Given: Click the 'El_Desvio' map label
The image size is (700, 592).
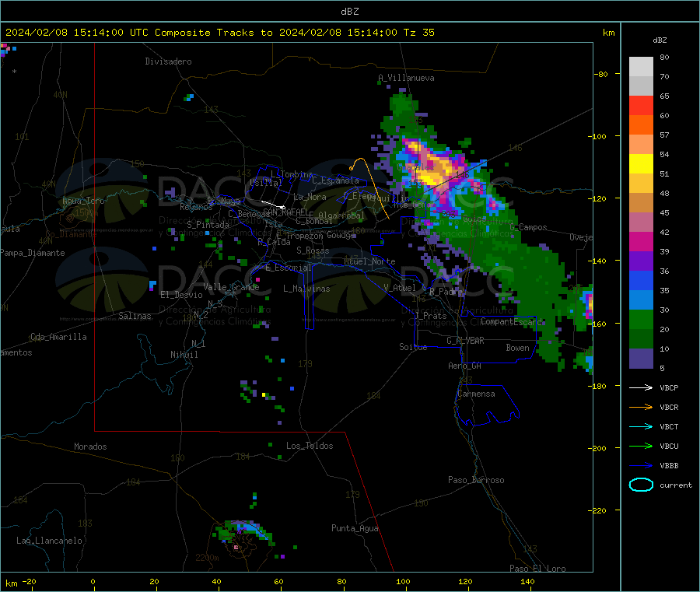Looking at the screenshot, I should (182, 295).
